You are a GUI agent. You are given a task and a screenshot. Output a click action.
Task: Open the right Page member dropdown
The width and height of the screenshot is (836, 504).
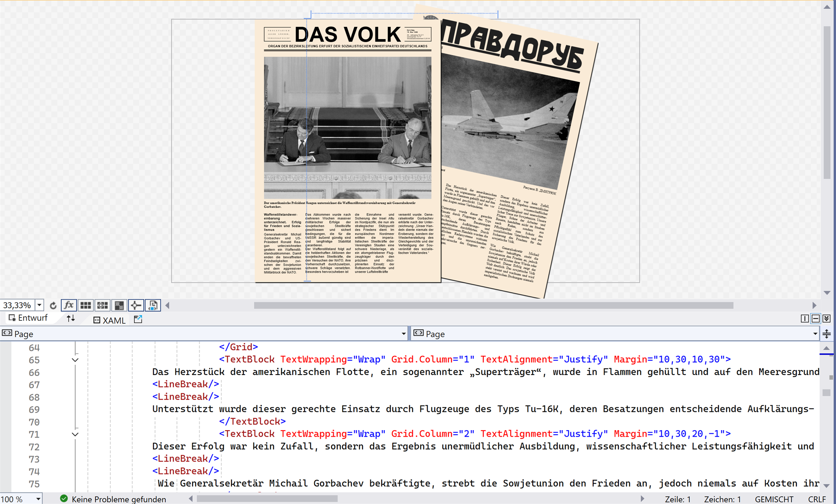815,334
